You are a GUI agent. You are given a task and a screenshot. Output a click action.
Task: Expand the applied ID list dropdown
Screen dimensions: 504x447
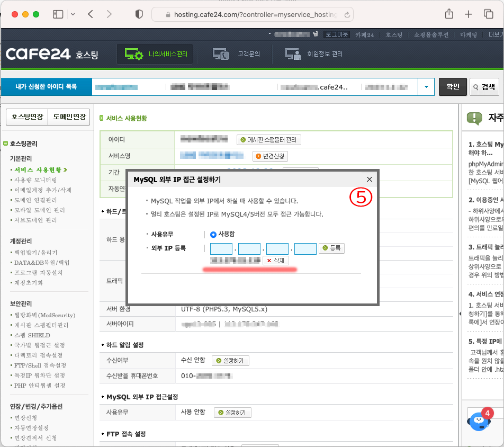click(x=426, y=87)
